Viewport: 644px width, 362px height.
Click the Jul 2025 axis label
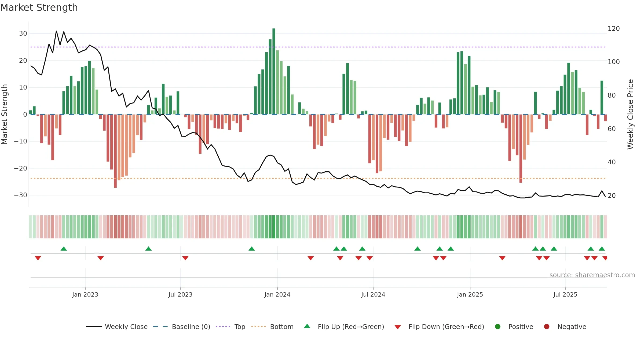(565, 295)
